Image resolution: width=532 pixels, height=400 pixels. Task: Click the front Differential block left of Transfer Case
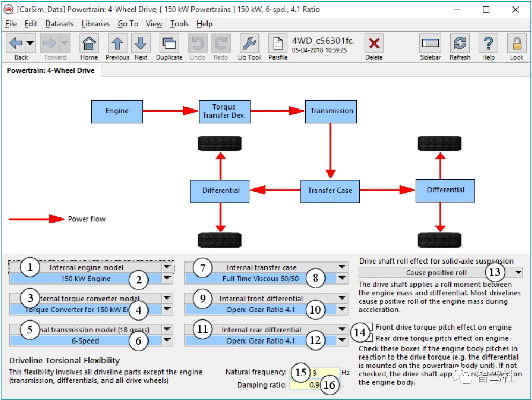(220, 192)
